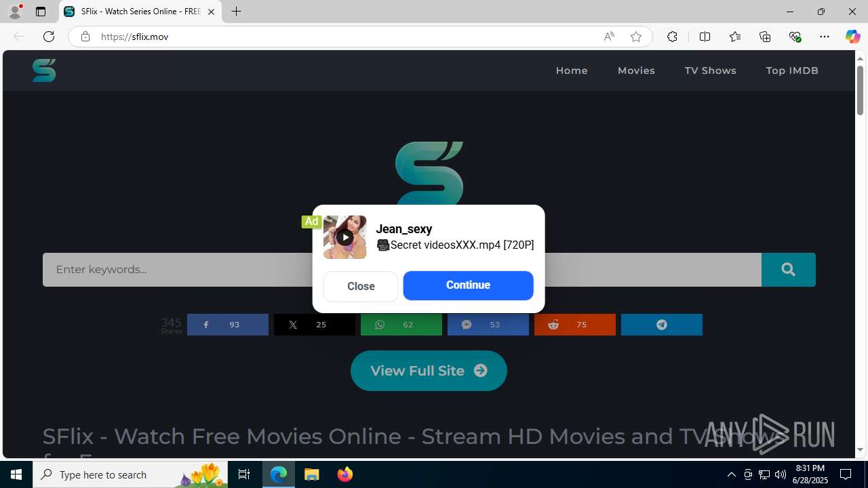Open Collections icon

click(765, 37)
